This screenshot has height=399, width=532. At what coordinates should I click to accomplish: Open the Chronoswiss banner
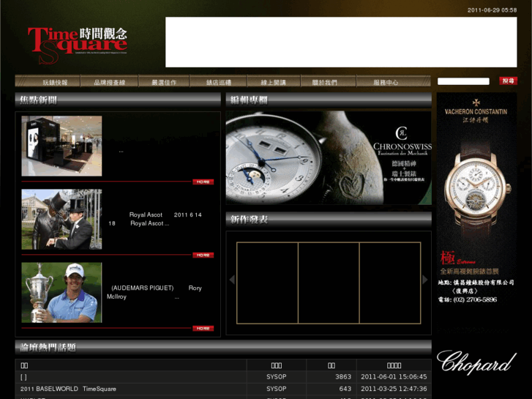coord(329,158)
